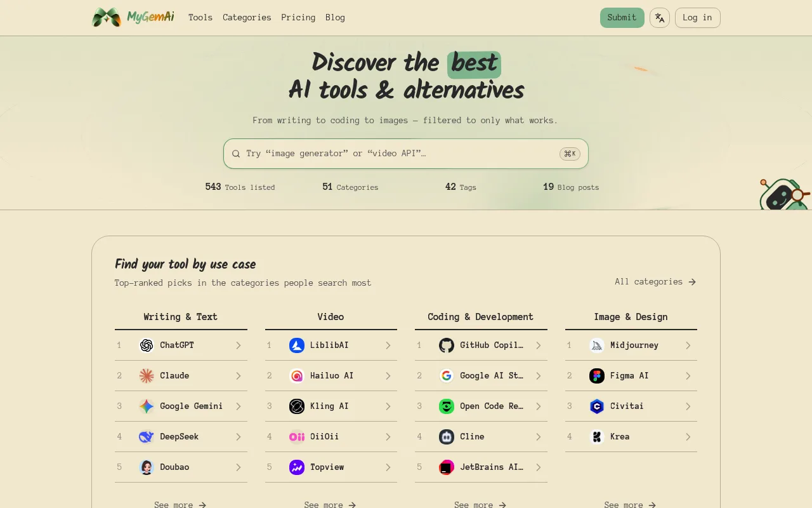Click the Figma AI logo icon
The image size is (812, 508).
click(597, 376)
